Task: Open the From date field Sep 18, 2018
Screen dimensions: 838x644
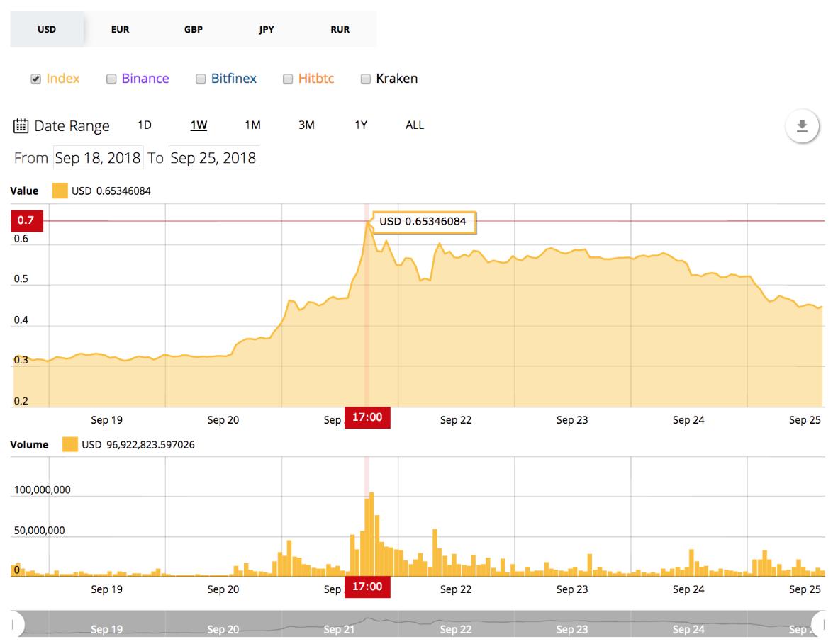Action: (x=98, y=157)
